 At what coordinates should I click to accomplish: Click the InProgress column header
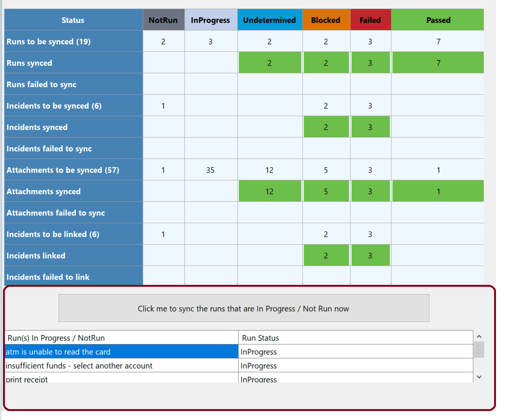pos(210,20)
